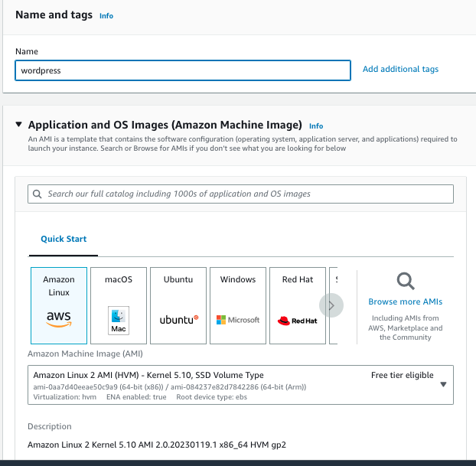Open Info link beside Application and OS Images
The image size is (476, 466).
click(316, 125)
